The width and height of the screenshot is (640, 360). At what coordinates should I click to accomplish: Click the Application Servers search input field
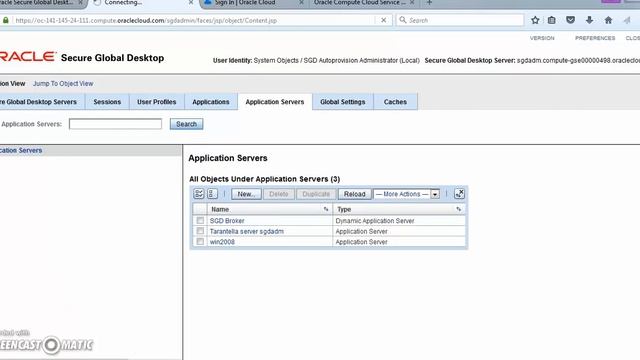[x=115, y=124]
